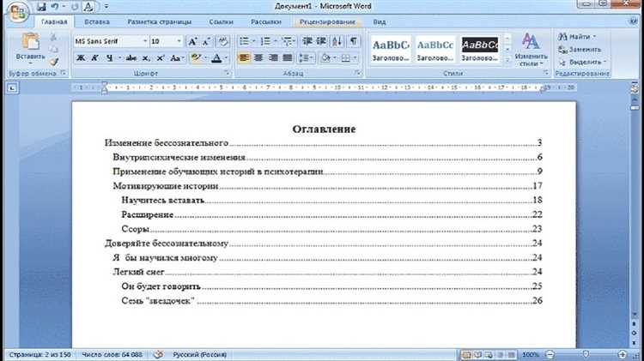644x361 pixels.
Task: Click the Format Painter brush icon
Action: click(54, 62)
